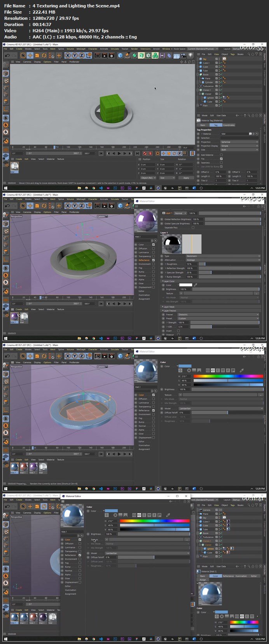The image size is (269, 644).
Task: Click Move tool in the 00:05:50 frame
Action: point(30,206)
